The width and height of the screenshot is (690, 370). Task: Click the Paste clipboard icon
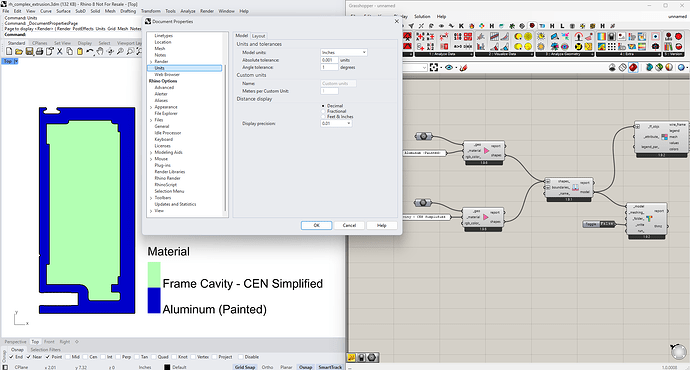(x=80, y=51)
